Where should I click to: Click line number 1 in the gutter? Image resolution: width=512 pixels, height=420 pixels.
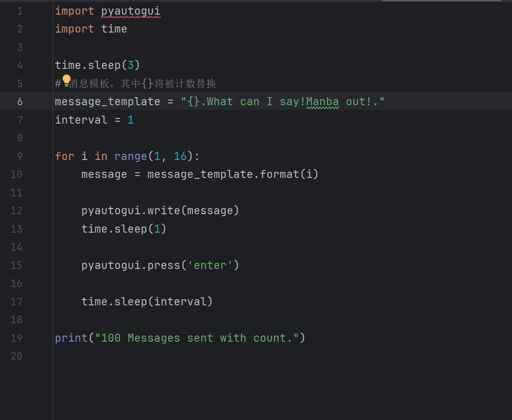tap(19, 11)
